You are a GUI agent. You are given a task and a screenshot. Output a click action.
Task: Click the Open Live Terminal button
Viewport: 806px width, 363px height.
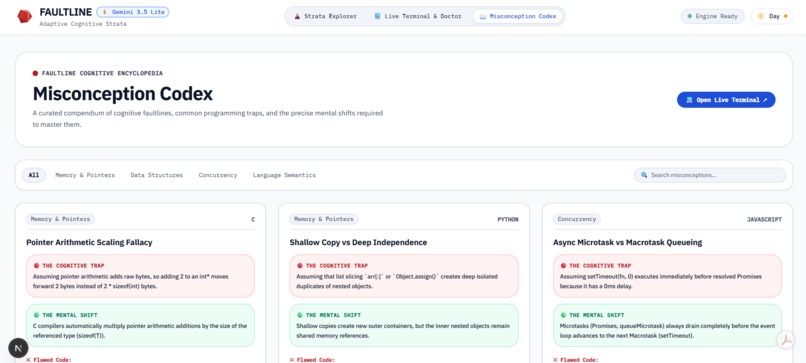[x=726, y=100]
